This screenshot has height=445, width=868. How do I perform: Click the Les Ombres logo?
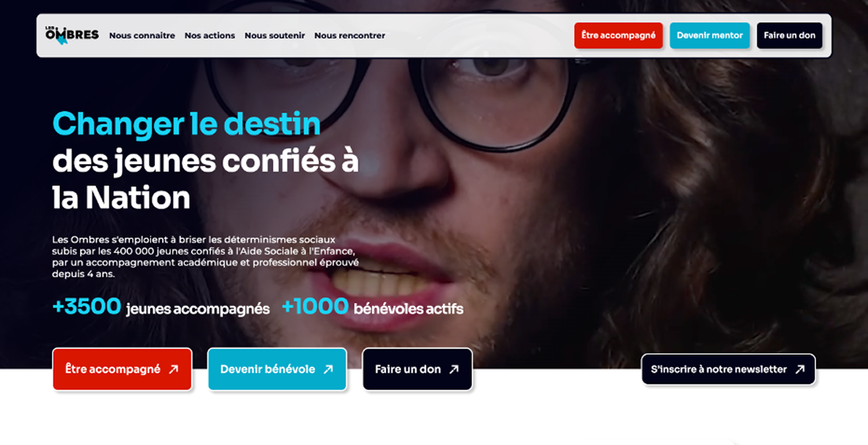pos(72,35)
